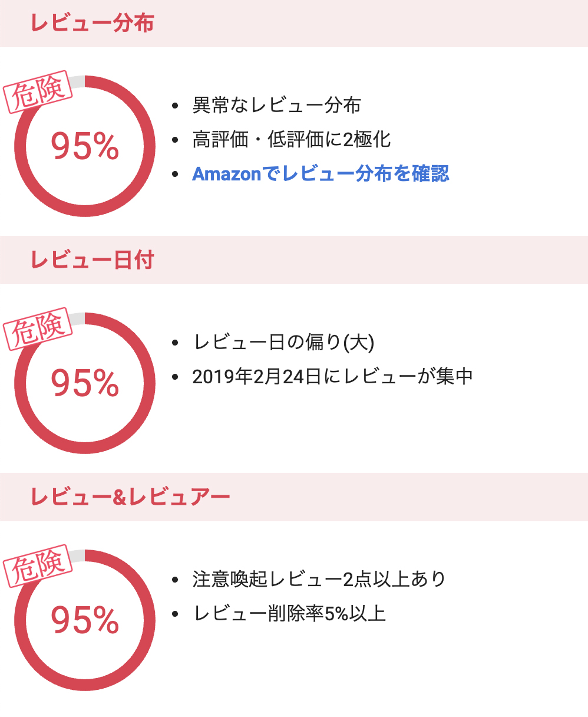Open the Amazonでレビュー分布を確認 link

(x=321, y=174)
